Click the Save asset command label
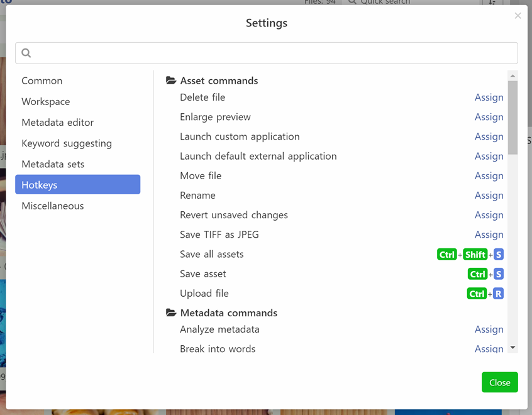 click(x=203, y=274)
